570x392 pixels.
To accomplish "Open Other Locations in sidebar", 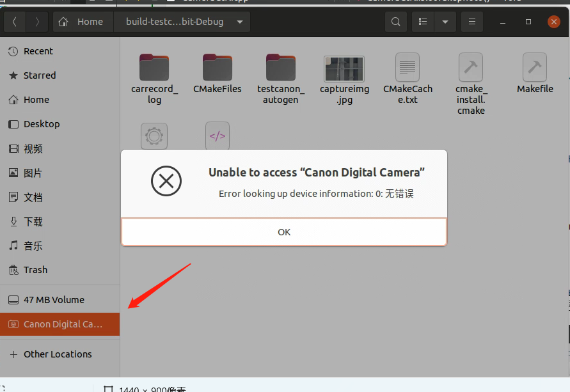I will point(59,354).
